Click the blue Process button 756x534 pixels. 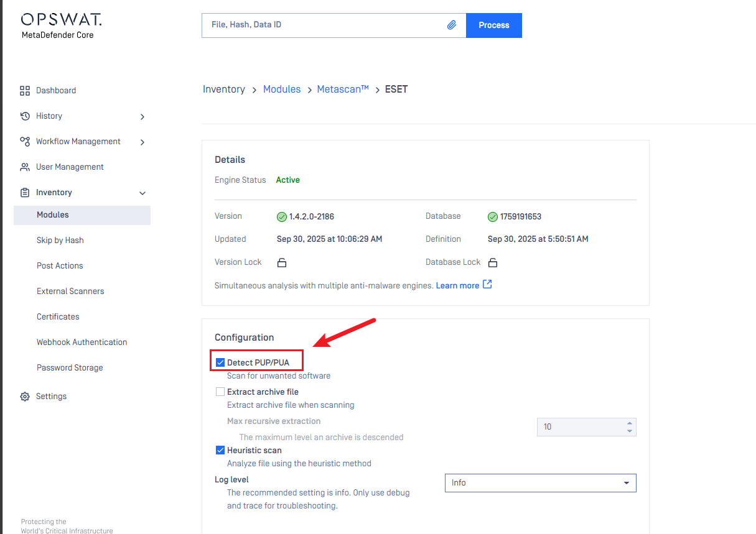coord(494,25)
